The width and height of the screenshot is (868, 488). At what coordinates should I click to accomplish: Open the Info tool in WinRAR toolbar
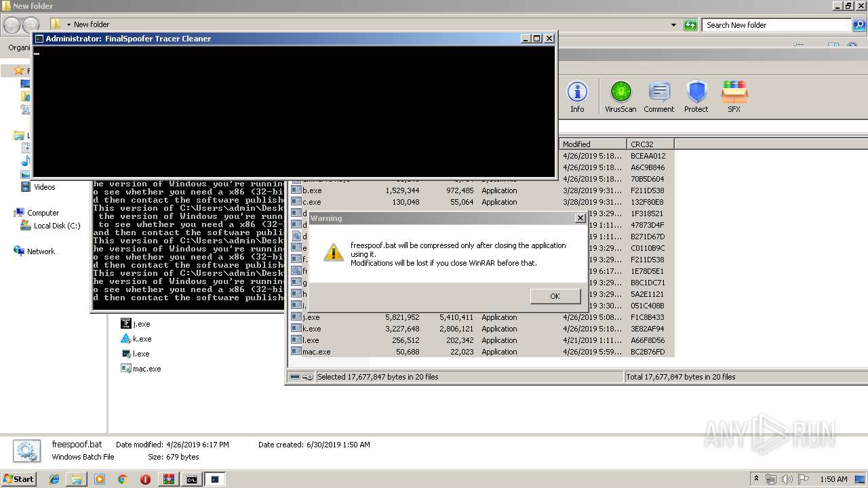577,97
